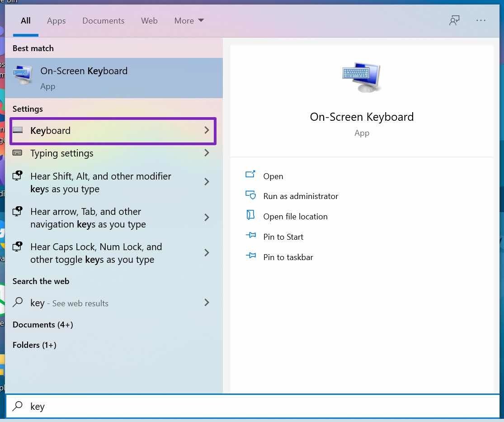
Task: Expand arrow for Hear Shift, Alt modifier keys
Action: pos(207,182)
